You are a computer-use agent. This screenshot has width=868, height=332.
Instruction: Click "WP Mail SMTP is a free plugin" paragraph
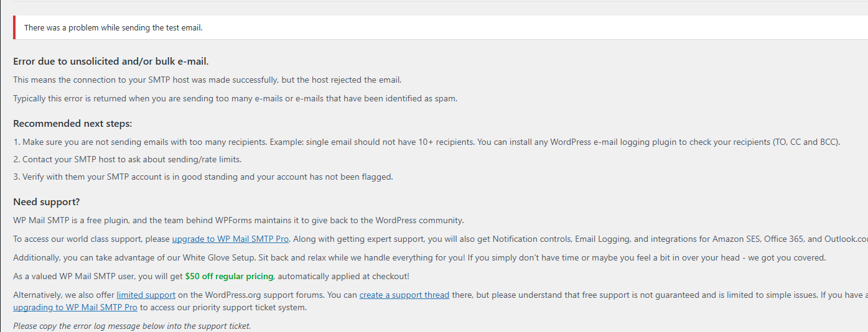click(238, 220)
